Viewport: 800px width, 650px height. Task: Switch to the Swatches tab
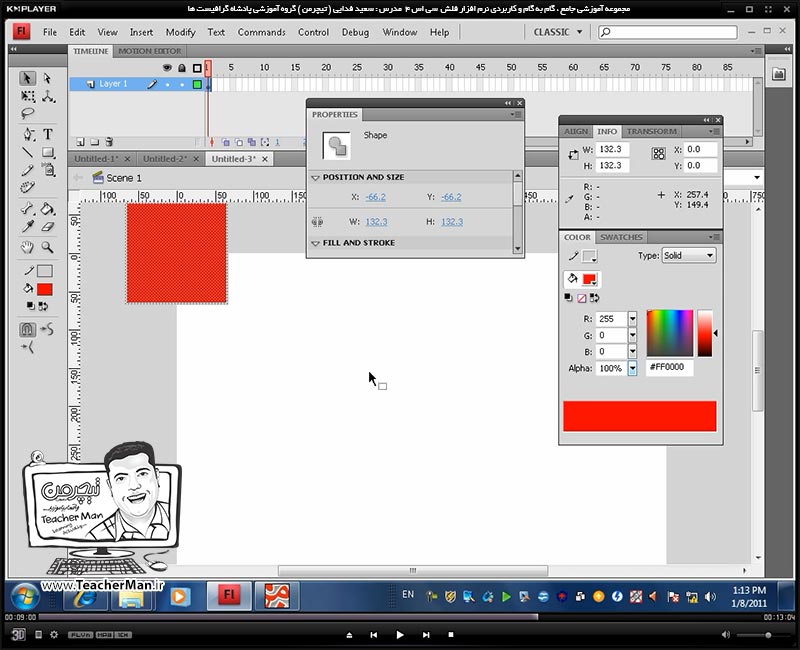pos(621,237)
